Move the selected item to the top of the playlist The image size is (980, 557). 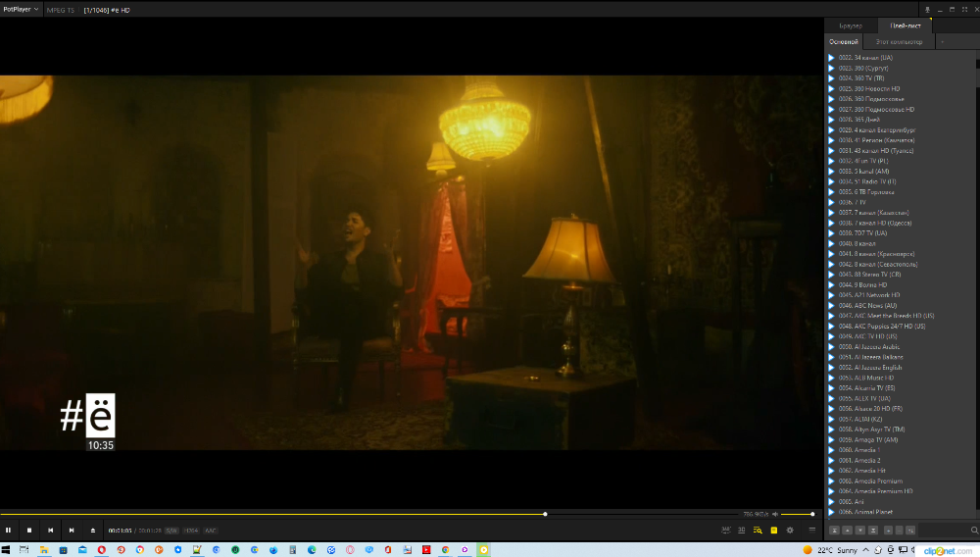coord(834,531)
